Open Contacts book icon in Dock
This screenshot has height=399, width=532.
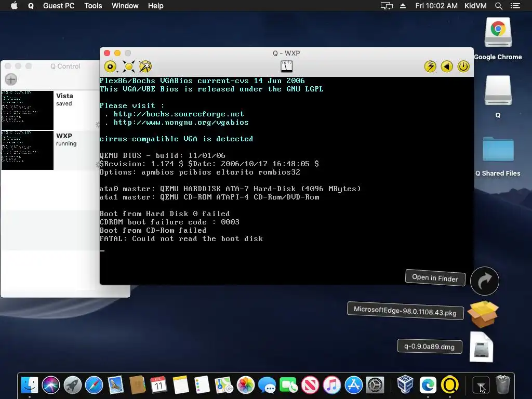tap(137, 385)
